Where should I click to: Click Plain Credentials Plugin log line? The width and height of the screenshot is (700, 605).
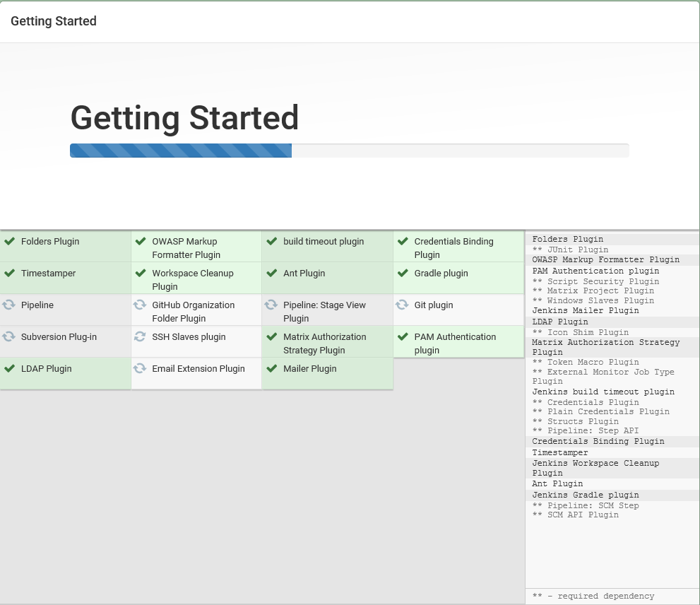[600, 411]
